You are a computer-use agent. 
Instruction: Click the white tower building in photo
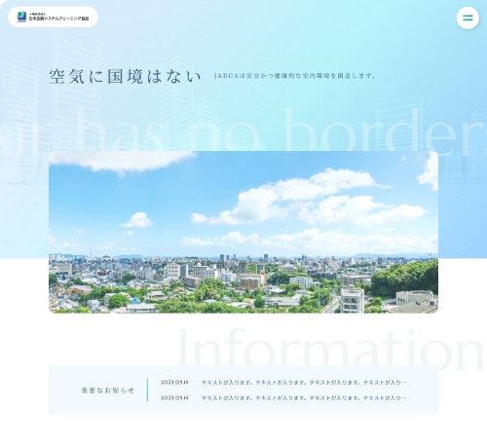353,300
